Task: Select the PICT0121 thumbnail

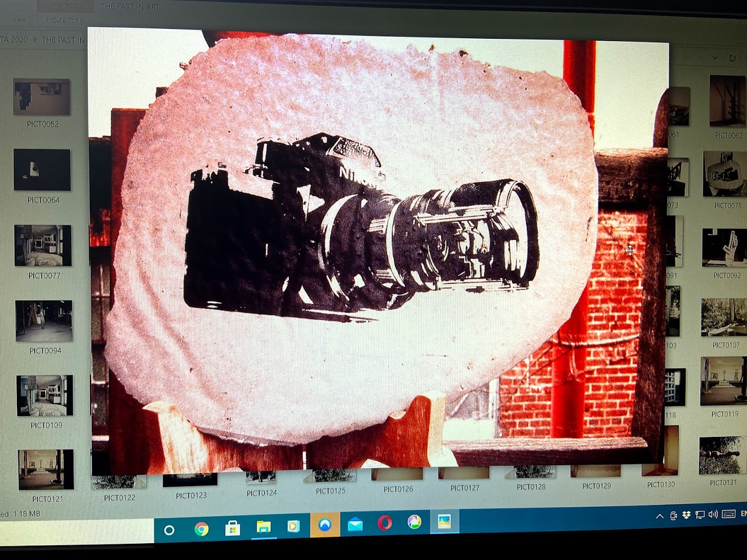Action: 46,469
